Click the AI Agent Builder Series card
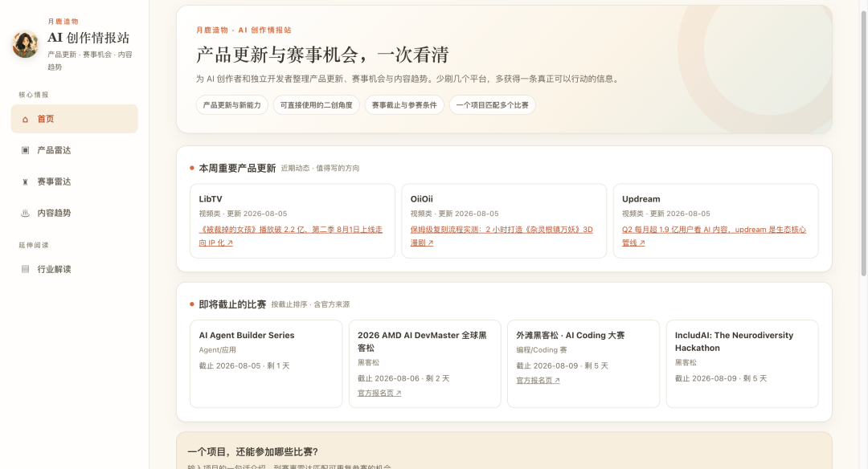This screenshot has width=868, height=469. click(x=266, y=364)
